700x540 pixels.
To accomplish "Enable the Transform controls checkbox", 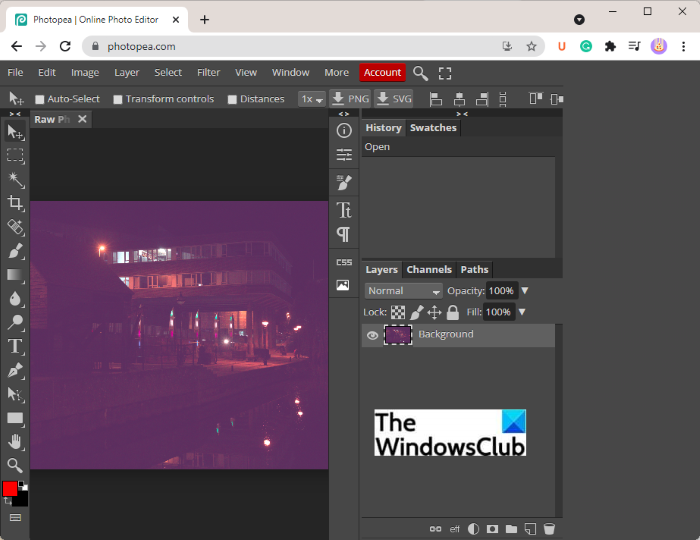I will click(118, 99).
